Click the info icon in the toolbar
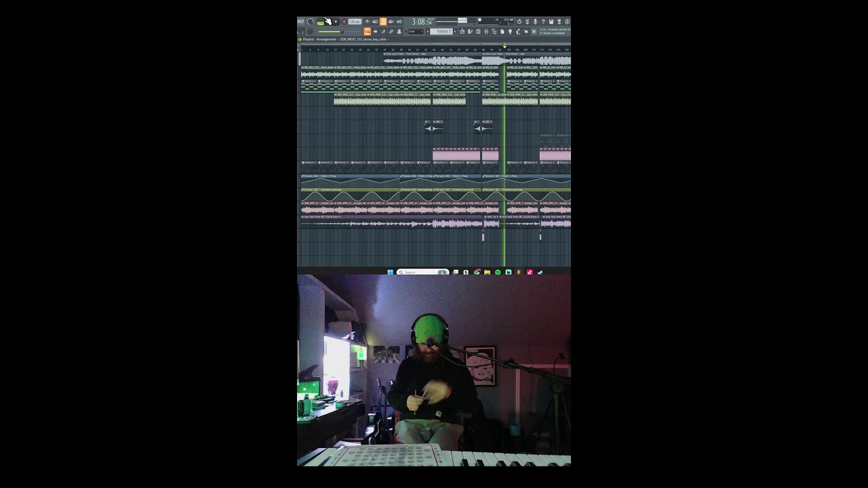The width and height of the screenshot is (868, 488). click(x=567, y=22)
